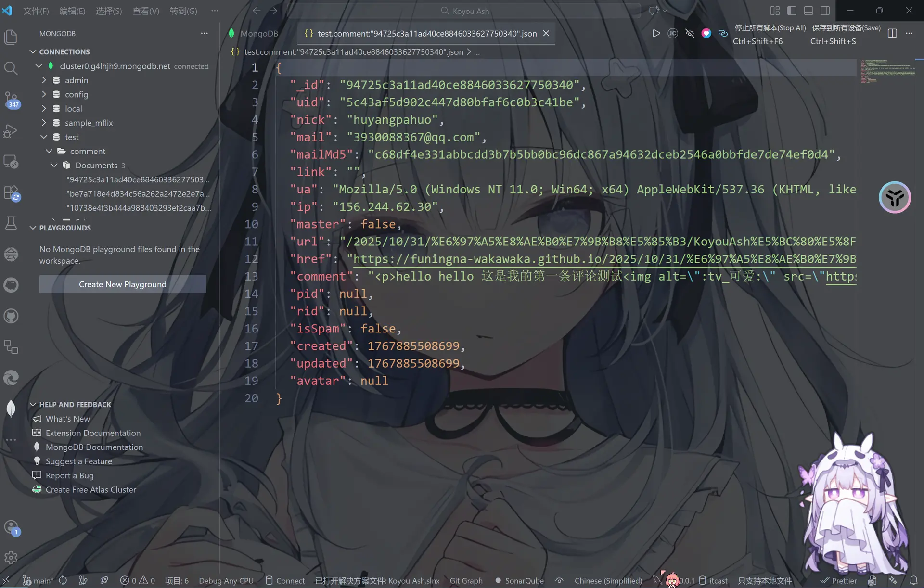Click the editor minimap
The width and height of the screenshot is (924, 588).
click(888, 71)
